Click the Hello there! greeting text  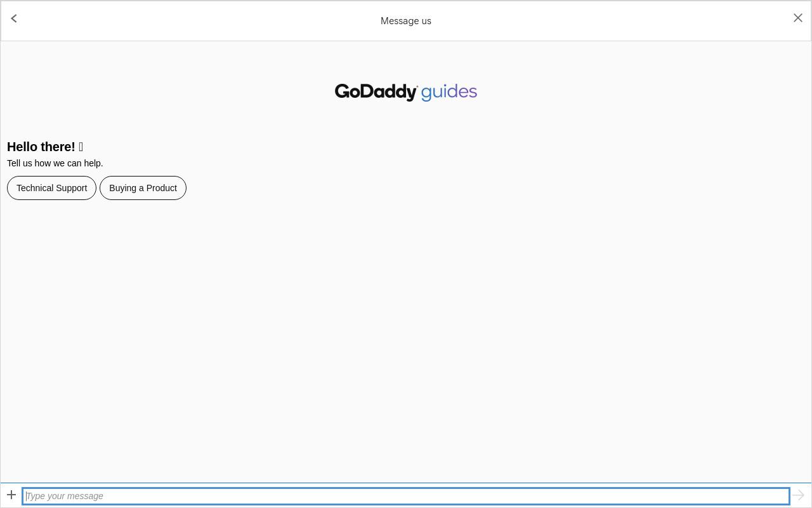click(x=45, y=147)
